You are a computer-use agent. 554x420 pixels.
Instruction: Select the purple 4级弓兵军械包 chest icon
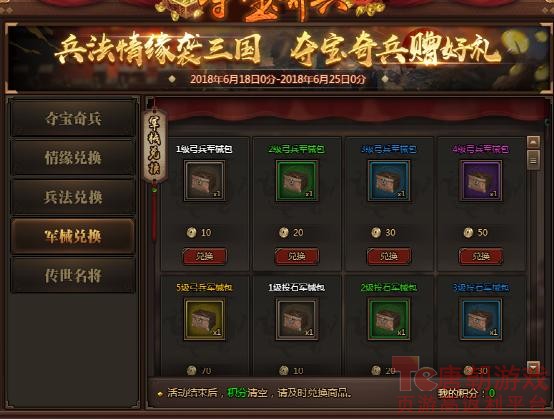click(x=481, y=181)
